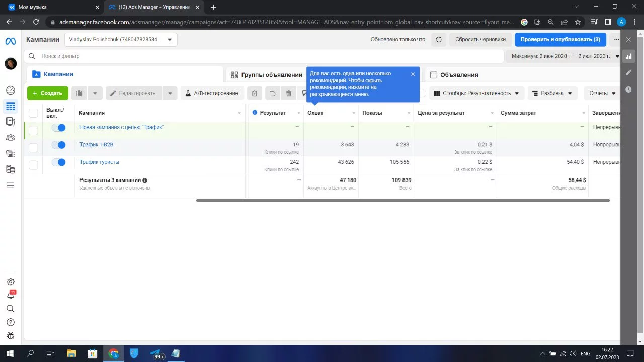Open the pencil edit icon in right panel
This screenshot has height=362, width=644.
tap(628, 73)
